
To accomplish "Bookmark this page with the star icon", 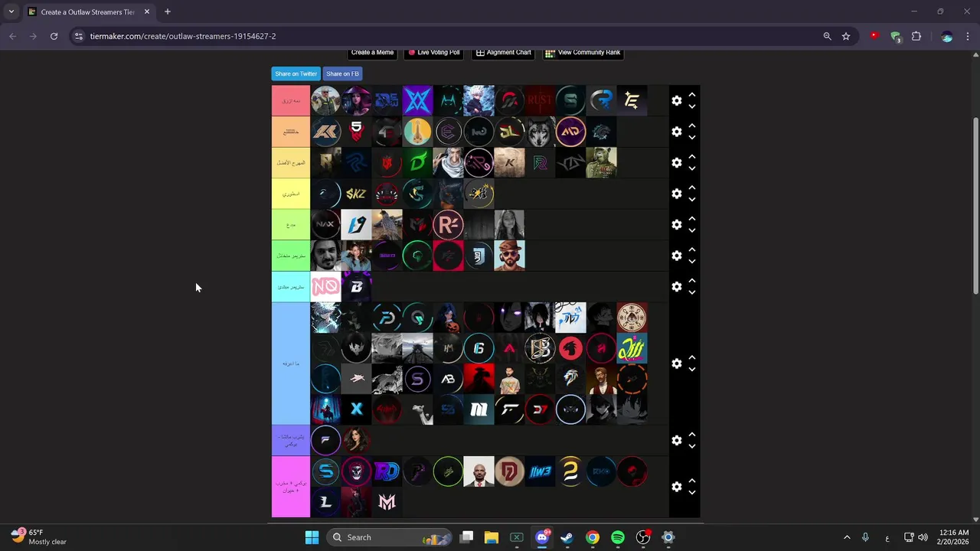I will [x=846, y=36].
